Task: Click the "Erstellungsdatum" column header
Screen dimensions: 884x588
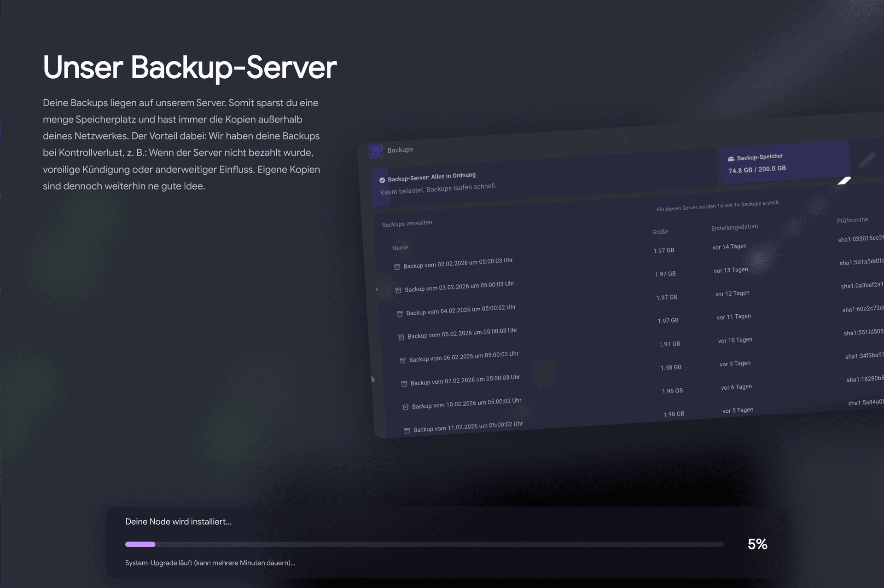Action: click(734, 227)
